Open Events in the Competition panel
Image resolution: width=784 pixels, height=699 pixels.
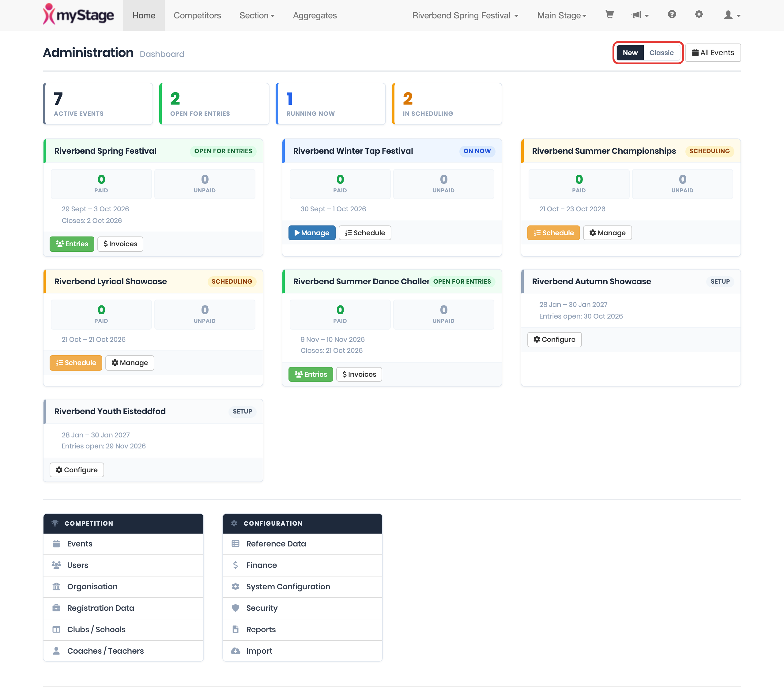pos(123,544)
